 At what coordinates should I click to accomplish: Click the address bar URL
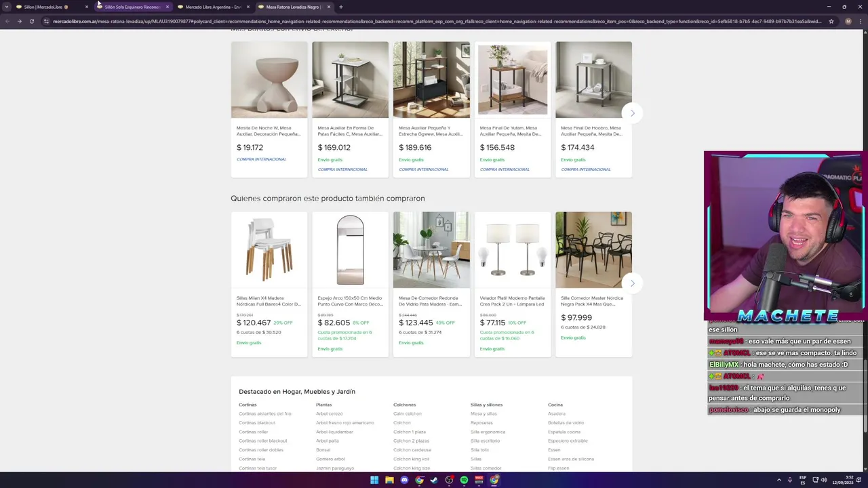(x=437, y=21)
